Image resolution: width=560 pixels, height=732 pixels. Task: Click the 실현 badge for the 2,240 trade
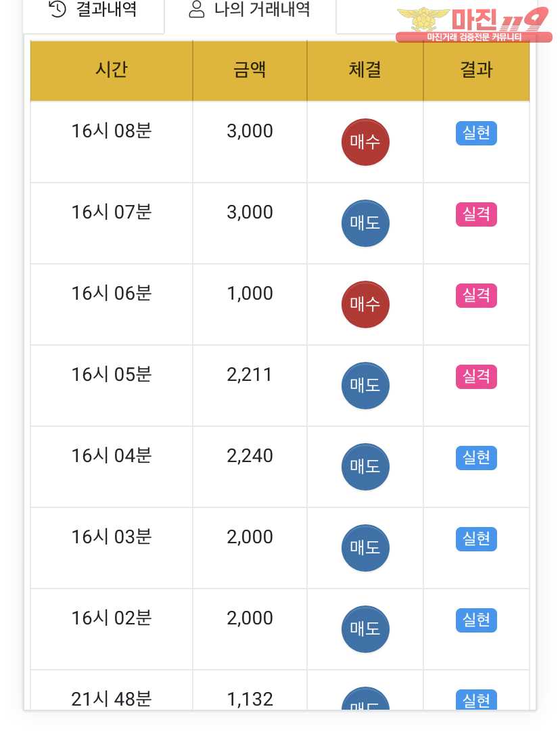pos(476,458)
